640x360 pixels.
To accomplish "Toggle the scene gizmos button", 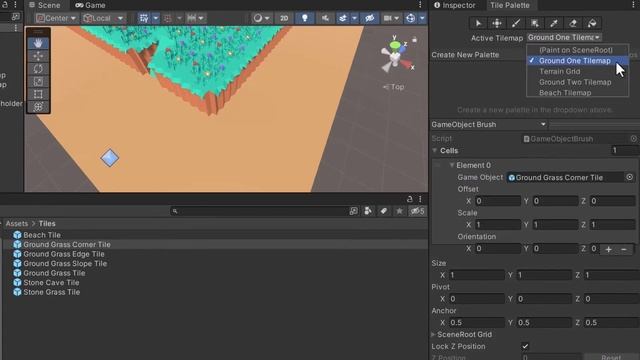I will coord(411,18).
